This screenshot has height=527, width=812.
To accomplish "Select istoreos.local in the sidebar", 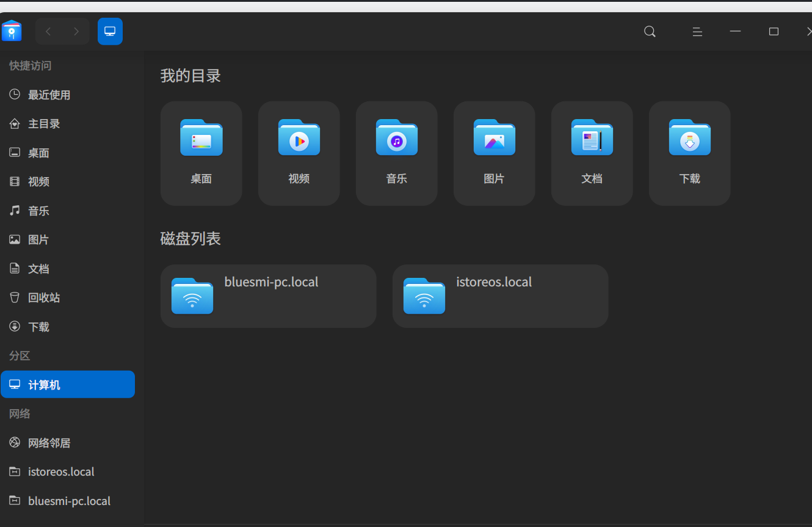I will coord(60,471).
